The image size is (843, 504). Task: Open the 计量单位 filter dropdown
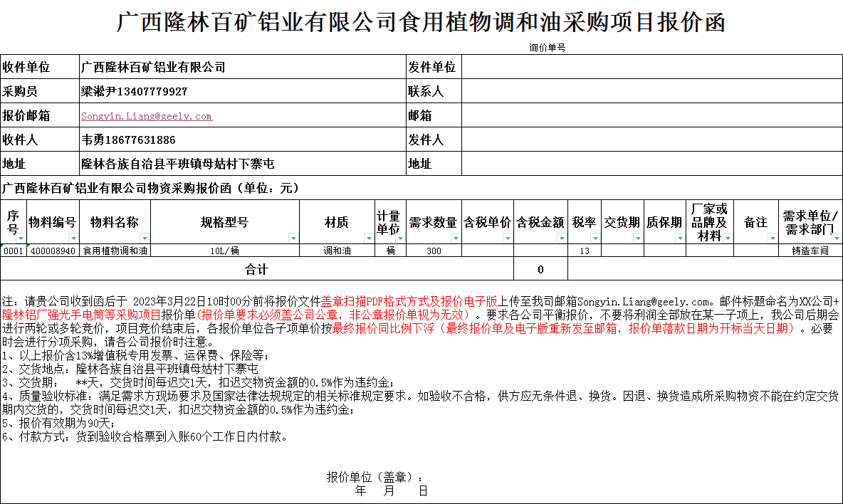tap(400, 238)
